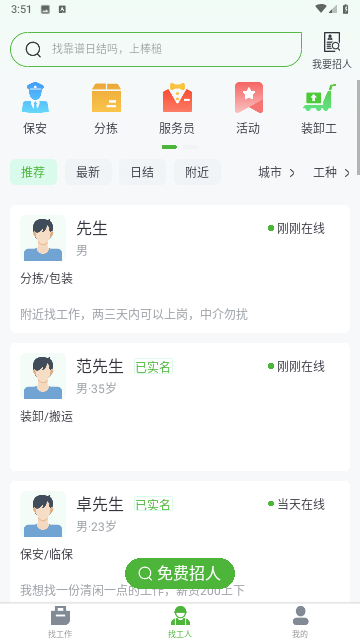The width and height of the screenshot is (360, 640).
Task: Open 我要招人 recruiter icon
Action: [331, 51]
